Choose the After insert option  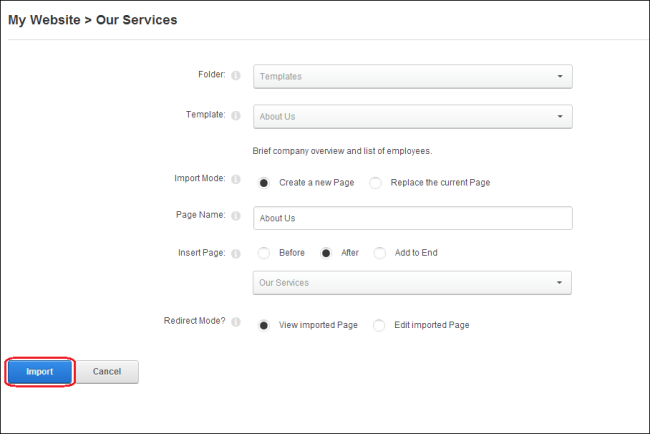point(326,253)
